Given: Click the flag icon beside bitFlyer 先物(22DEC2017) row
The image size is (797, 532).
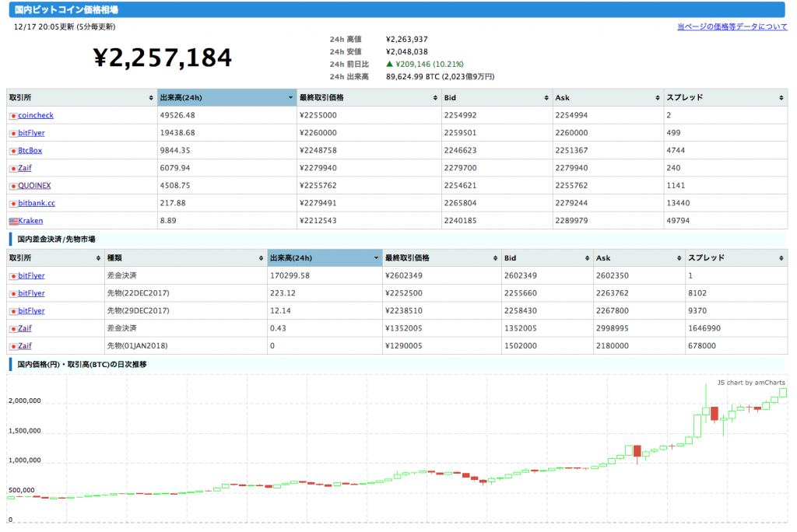Looking at the screenshot, I should tap(13, 294).
